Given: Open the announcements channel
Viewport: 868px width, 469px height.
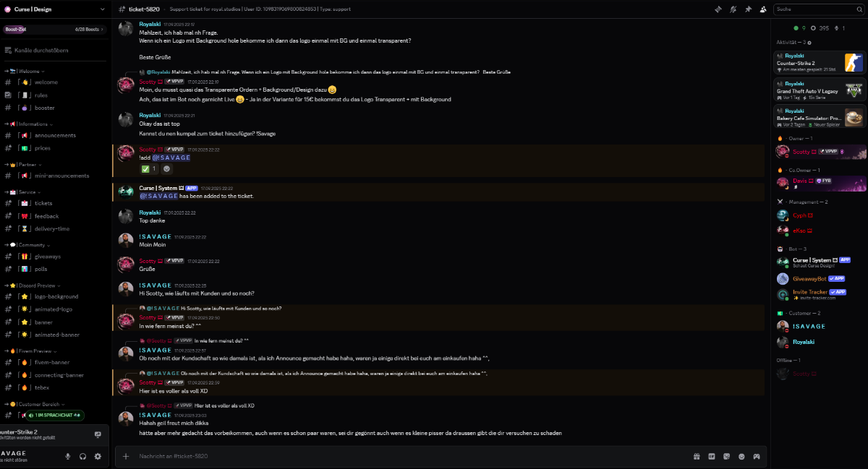Looking at the screenshot, I should coord(55,135).
